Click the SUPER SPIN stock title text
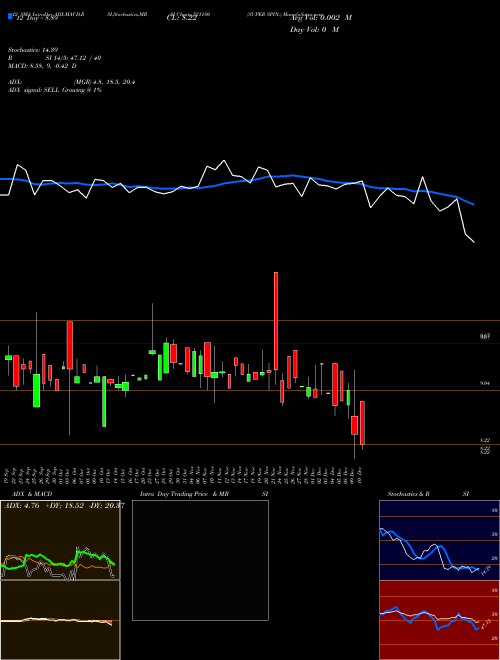Viewport: 500px width, 660px height. click(x=285, y=14)
